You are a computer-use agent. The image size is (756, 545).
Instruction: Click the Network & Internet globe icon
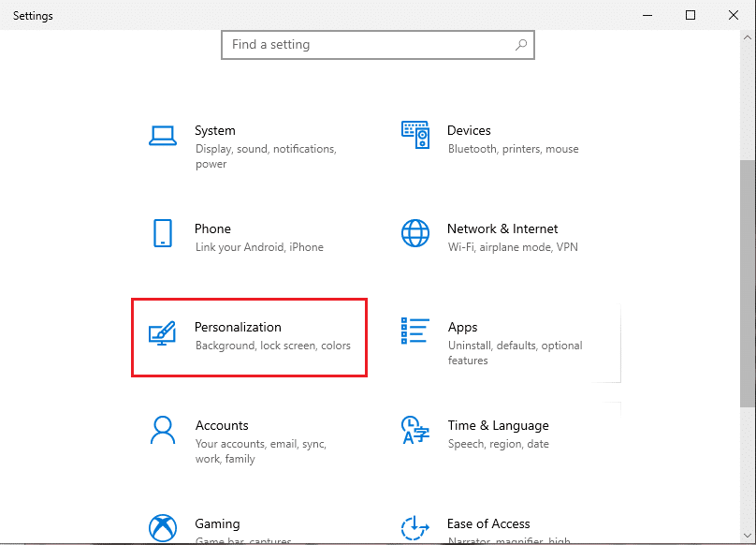[x=415, y=234]
